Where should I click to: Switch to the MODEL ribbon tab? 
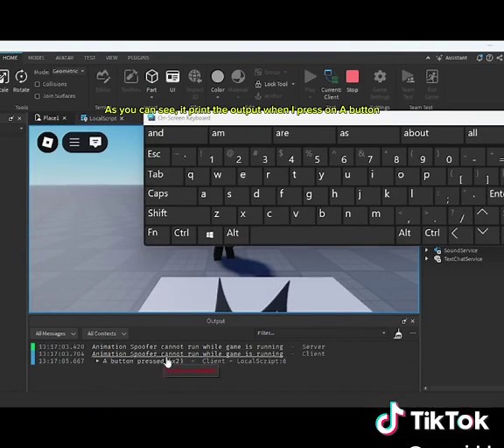coord(36,58)
